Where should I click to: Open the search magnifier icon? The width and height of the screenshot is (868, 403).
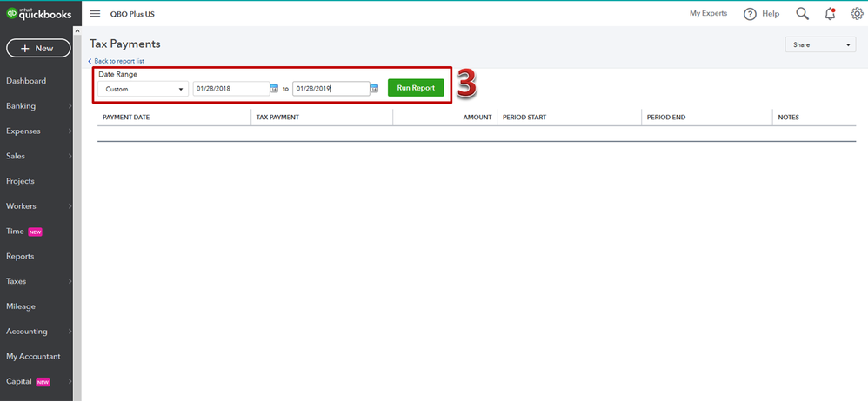[x=802, y=14]
